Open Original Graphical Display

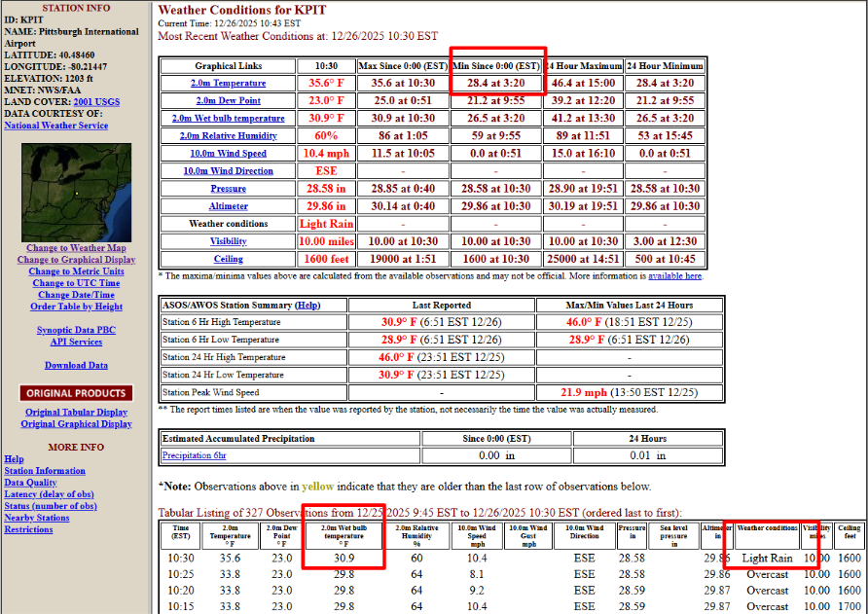point(77,424)
